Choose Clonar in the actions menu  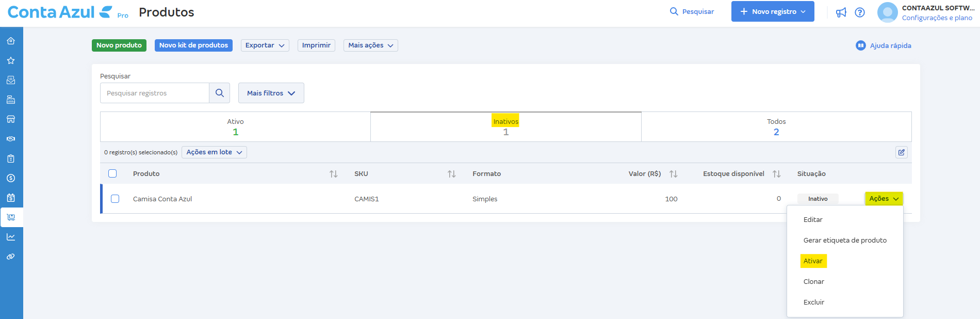point(813,282)
